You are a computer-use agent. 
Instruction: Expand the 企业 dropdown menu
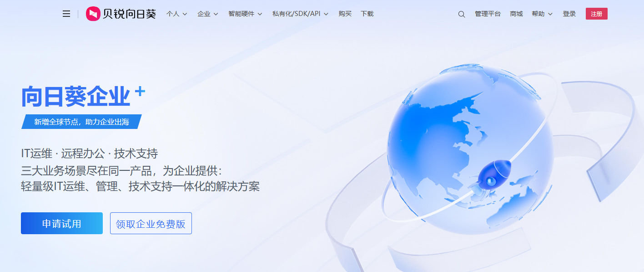208,14
